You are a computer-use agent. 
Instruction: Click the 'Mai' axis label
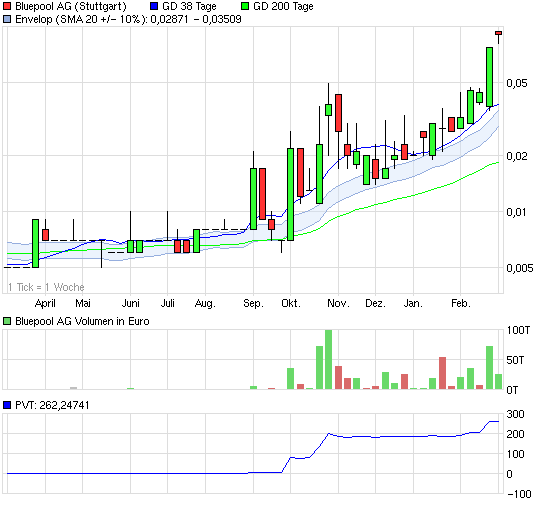tap(83, 303)
